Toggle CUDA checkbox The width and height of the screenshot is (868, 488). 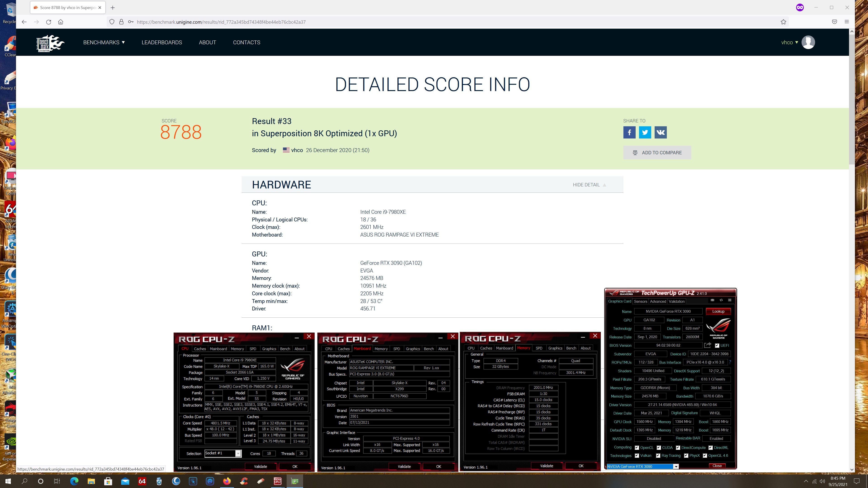(659, 448)
